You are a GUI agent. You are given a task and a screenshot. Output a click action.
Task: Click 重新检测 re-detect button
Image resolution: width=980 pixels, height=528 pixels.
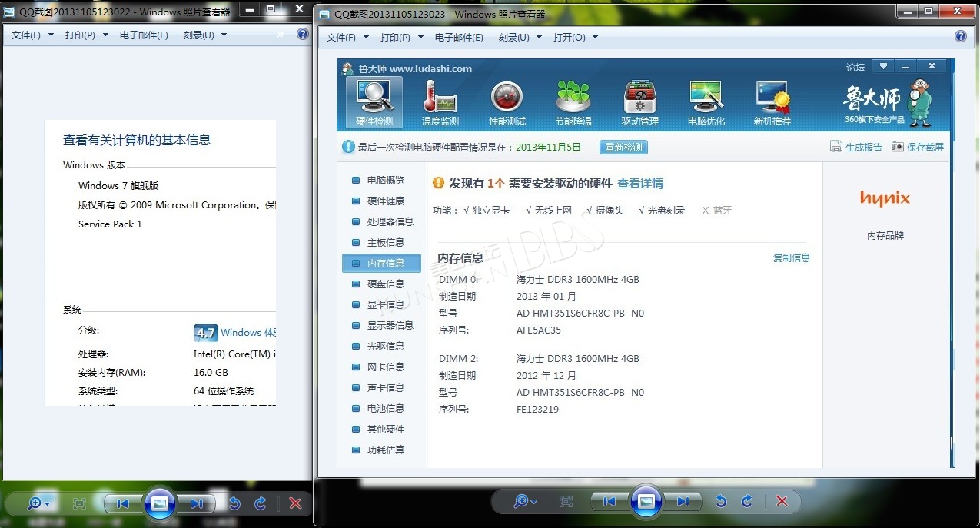(x=623, y=147)
